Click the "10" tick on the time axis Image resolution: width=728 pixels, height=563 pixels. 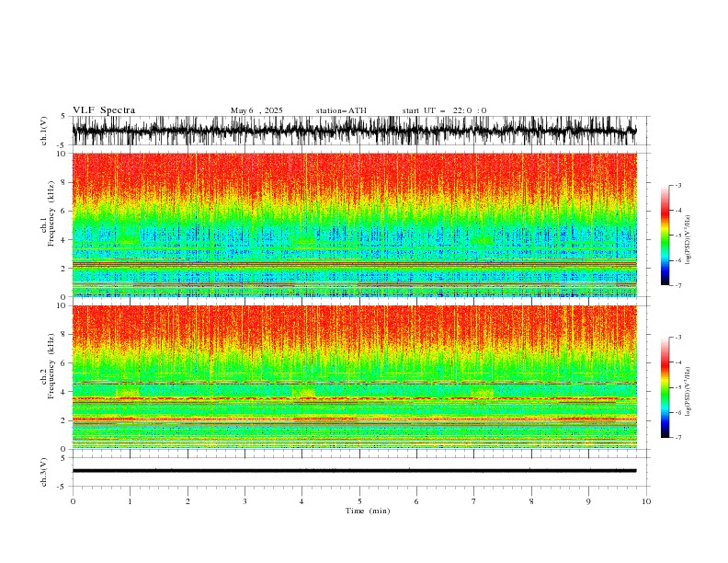(646, 501)
